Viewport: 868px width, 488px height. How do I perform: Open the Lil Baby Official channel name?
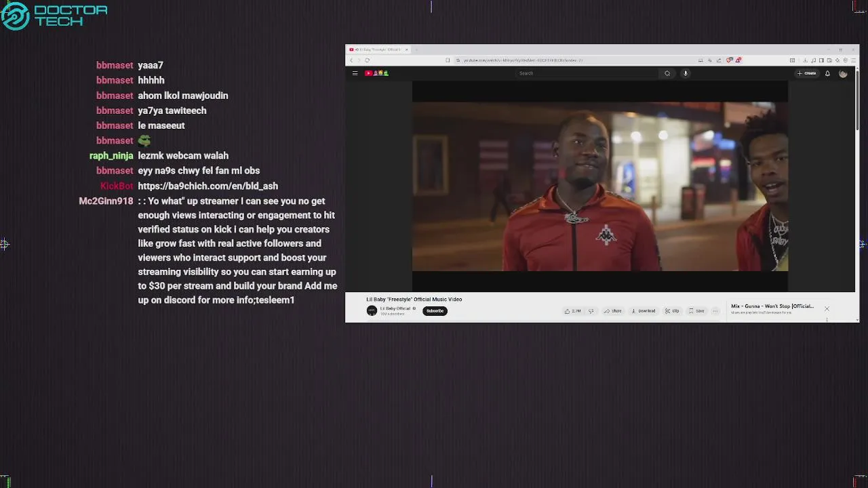click(395, 308)
